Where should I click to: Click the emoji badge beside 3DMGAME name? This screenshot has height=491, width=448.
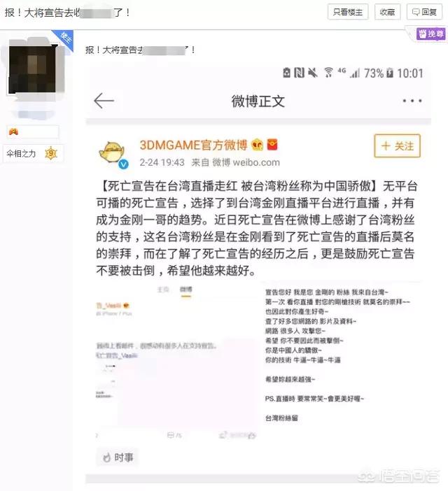point(257,145)
